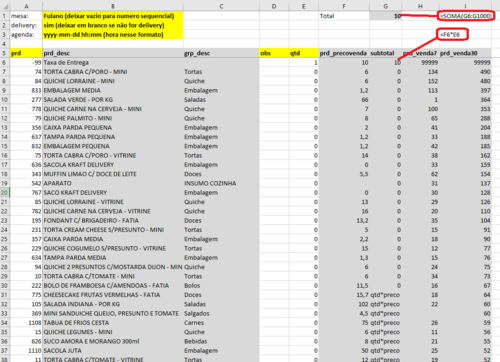The width and height of the screenshot is (500, 362).
Task: Click the 'prd_precovenda' header cell
Action: point(344,53)
